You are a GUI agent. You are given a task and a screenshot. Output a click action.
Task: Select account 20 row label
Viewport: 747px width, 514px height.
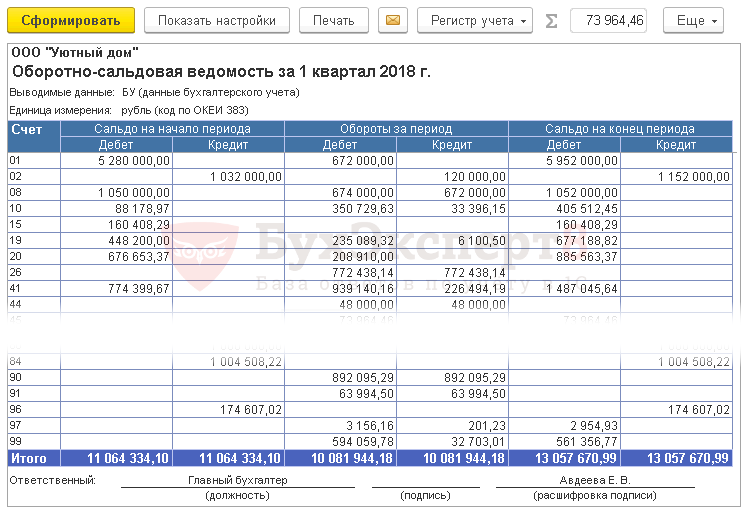(x=34, y=256)
